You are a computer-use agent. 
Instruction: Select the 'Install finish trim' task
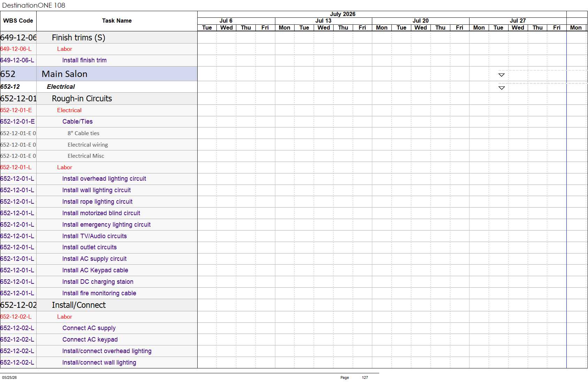tap(99, 60)
